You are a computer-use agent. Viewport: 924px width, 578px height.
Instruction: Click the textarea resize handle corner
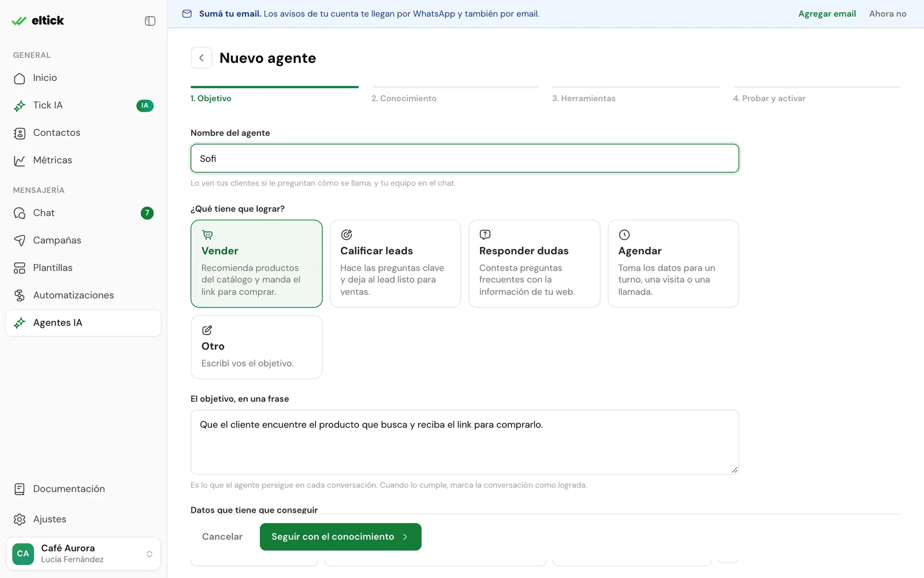point(735,470)
